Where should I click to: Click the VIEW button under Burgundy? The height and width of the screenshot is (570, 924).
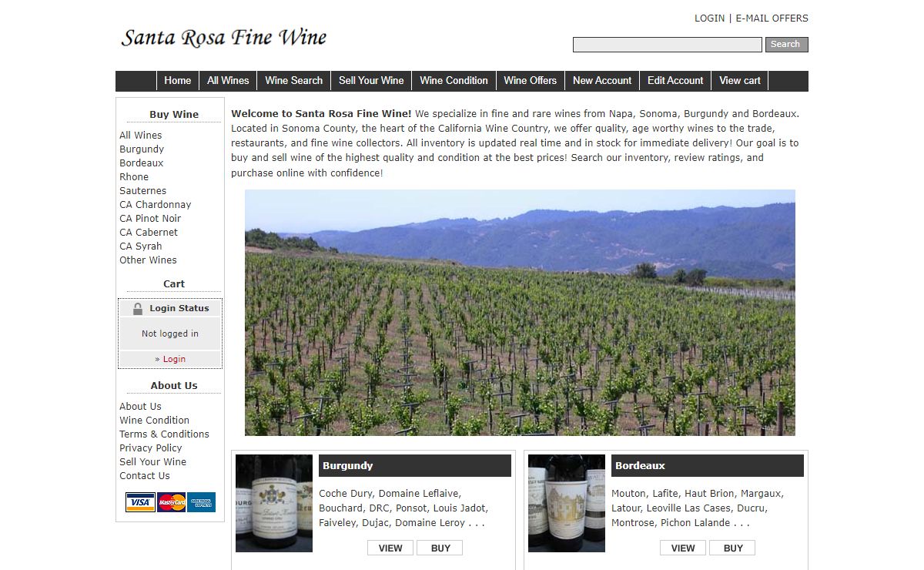pyautogui.click(x=390, y=548)
